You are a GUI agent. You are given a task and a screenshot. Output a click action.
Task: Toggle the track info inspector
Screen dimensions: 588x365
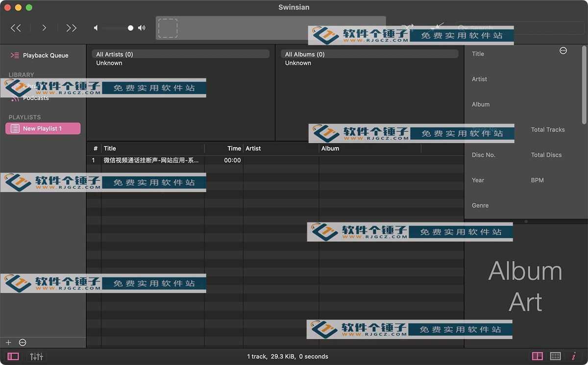click(x=573, y=356)
